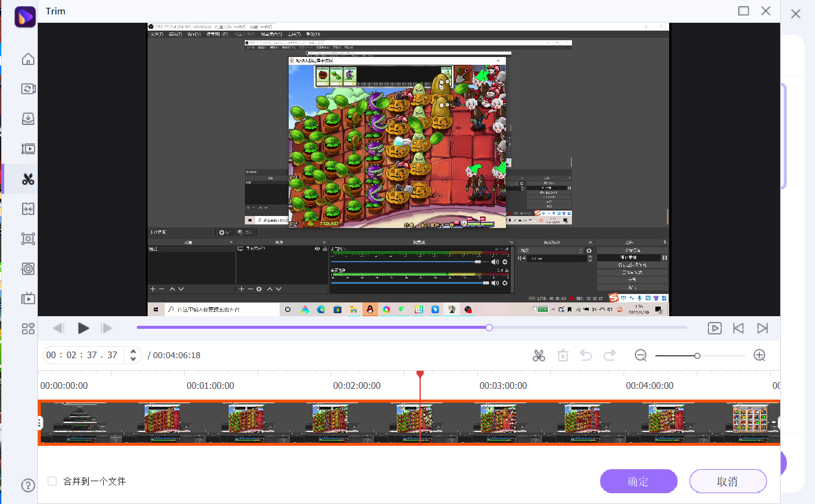Cancel trimming with the 取消 button
The image size is (815, 504).
727,481
